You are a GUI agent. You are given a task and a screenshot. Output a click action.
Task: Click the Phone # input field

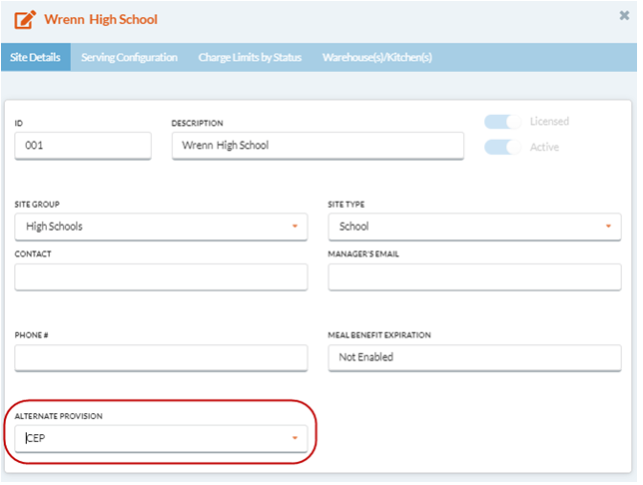(x=161, y=358)
